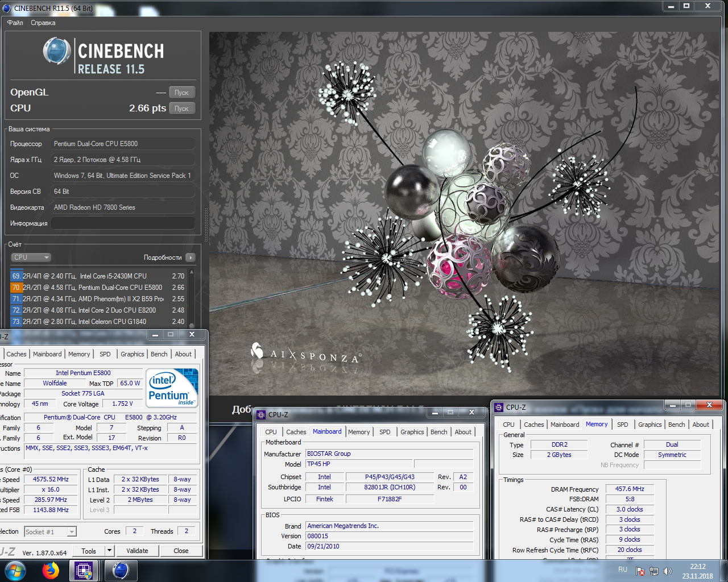The image size is (728, 582).
Task: Minimize the middle CPU-Z Mainboard window
Action: click(x=435, y=412)
